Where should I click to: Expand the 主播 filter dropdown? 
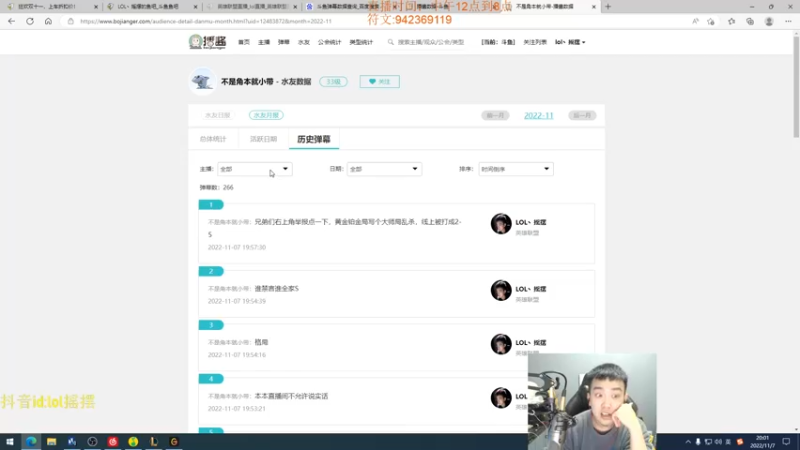coord(255,169)
